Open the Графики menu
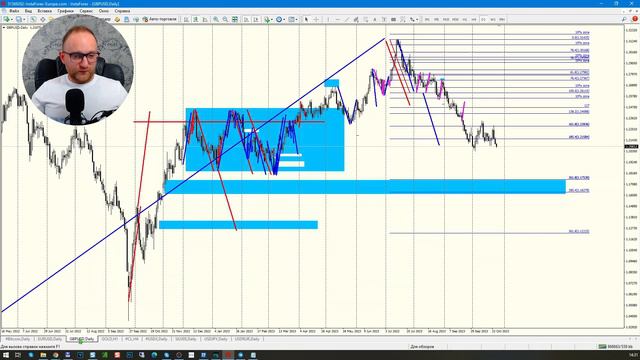 (65, 11)
